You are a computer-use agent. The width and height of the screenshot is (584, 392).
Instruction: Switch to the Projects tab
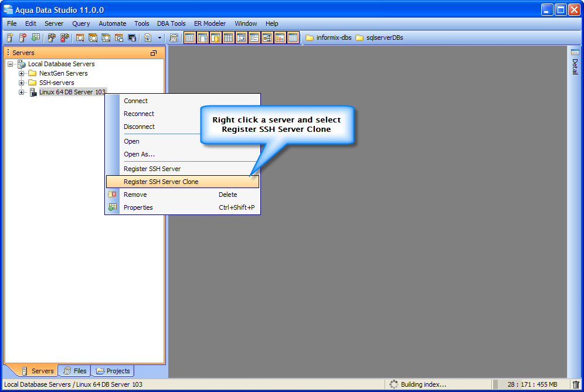pyautogui.click(x=113, y=371)
